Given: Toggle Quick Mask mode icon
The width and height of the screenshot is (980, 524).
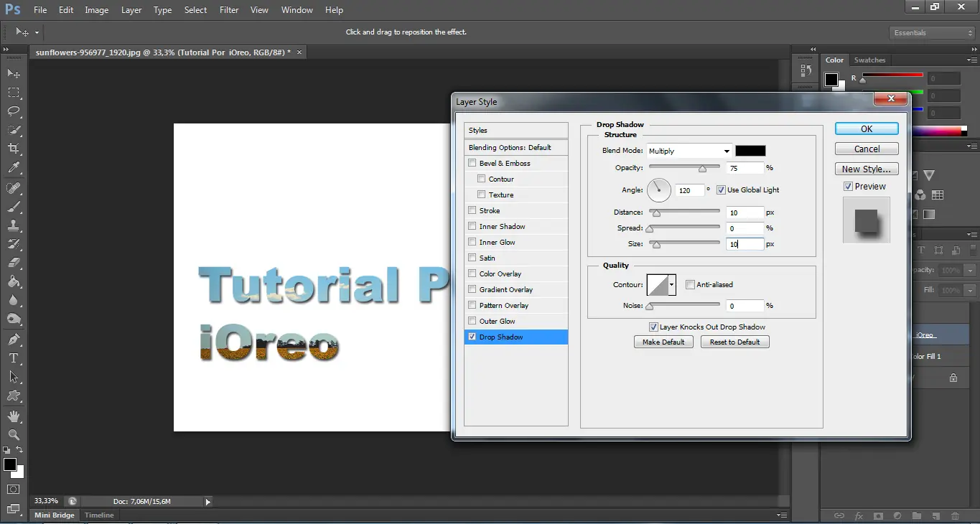Looking at the screenshot, I should pos(14,490).
